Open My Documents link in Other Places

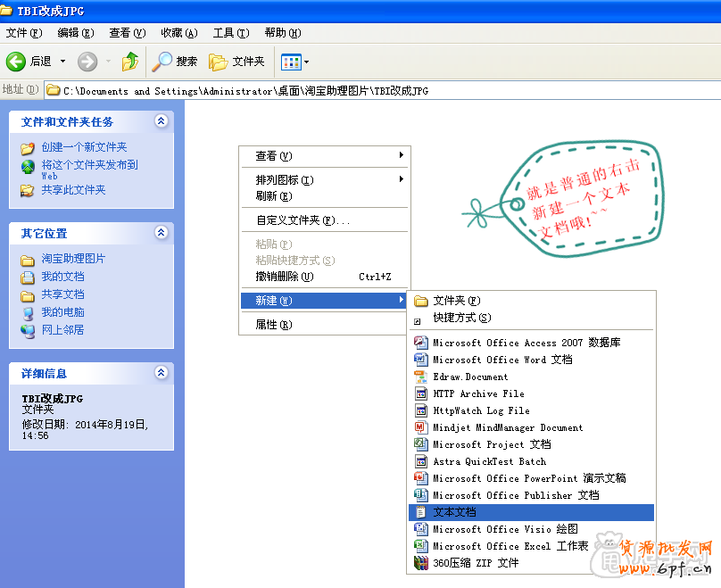[x=62, y=277]
